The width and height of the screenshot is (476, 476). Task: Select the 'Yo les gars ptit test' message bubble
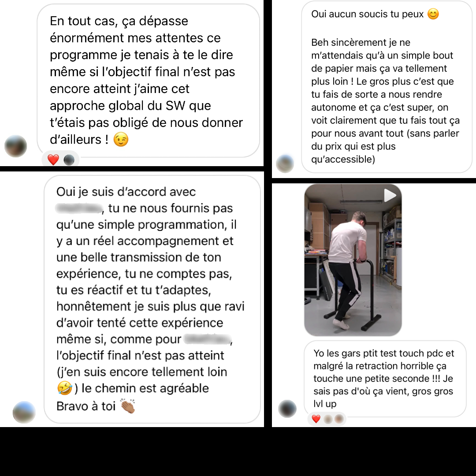(385, 379)
